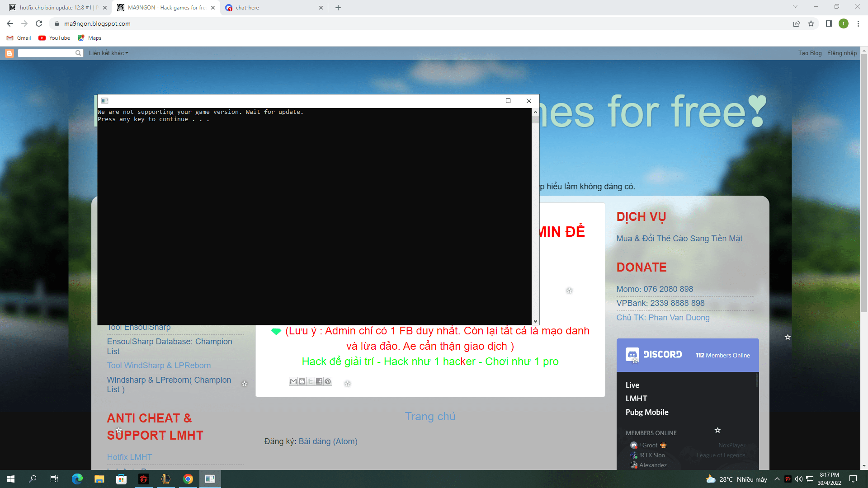Open Chrome three-dot menu
Screen dimensions: 868x488
(x=858, y=23)
